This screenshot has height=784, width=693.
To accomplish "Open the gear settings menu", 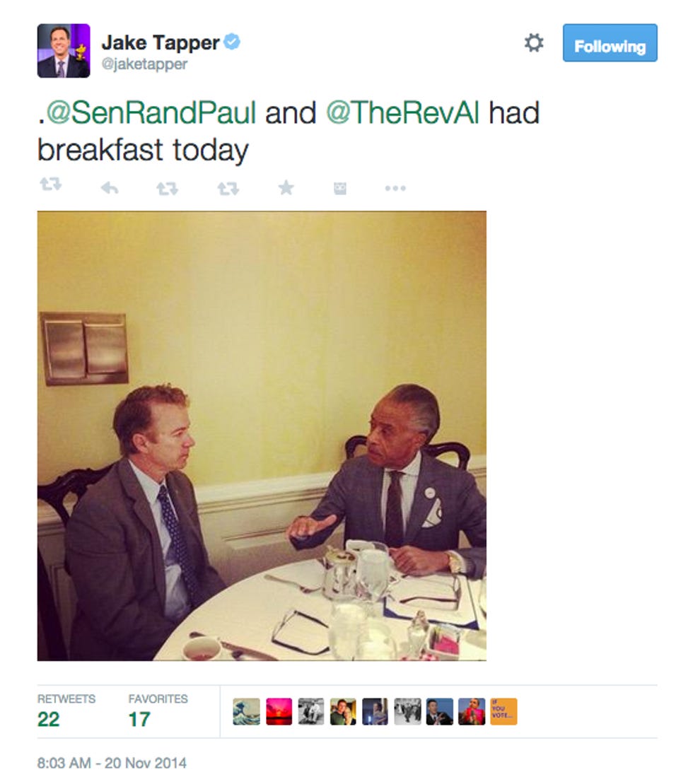I will point(533,43).
